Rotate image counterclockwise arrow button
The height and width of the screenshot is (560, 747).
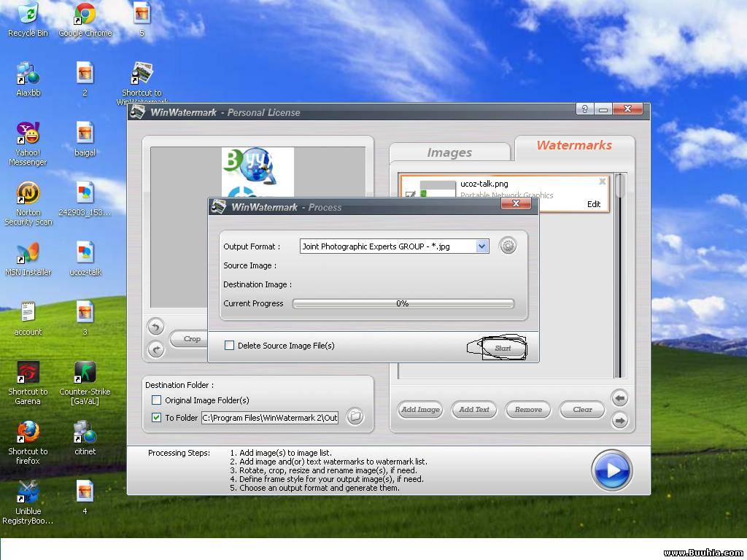pyautogui.click(x=156, y=327)
